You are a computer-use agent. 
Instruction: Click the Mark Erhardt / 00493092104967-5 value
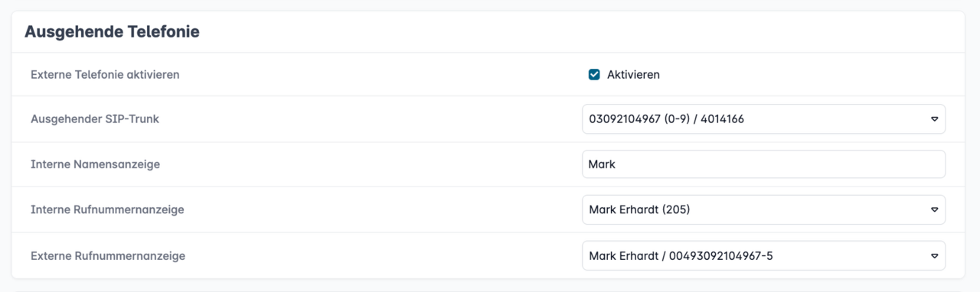[681, 255]
